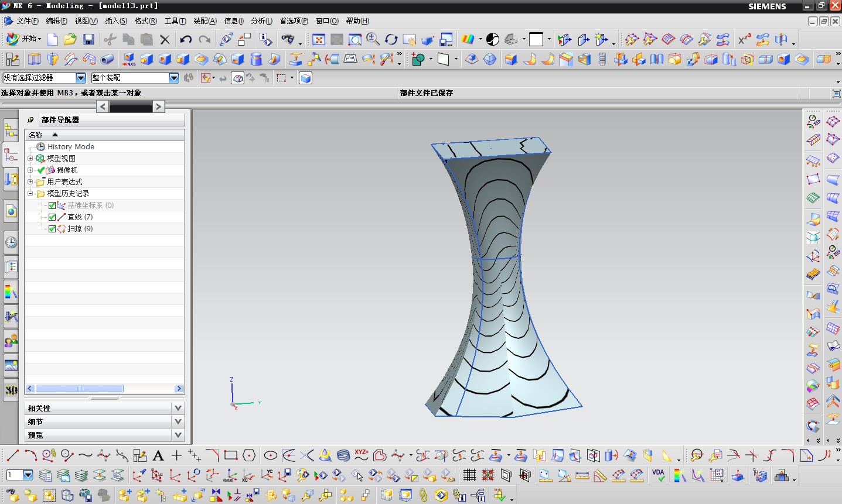842x504 pixels.
Task: Expand the 用户表达式 tree node
Action: coord(30,182)
